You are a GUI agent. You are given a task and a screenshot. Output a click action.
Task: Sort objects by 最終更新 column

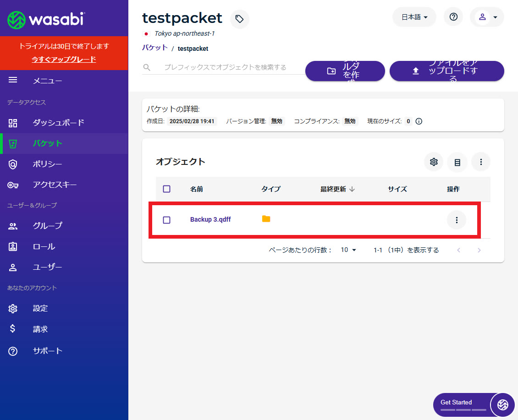click(x=337, y=189)
